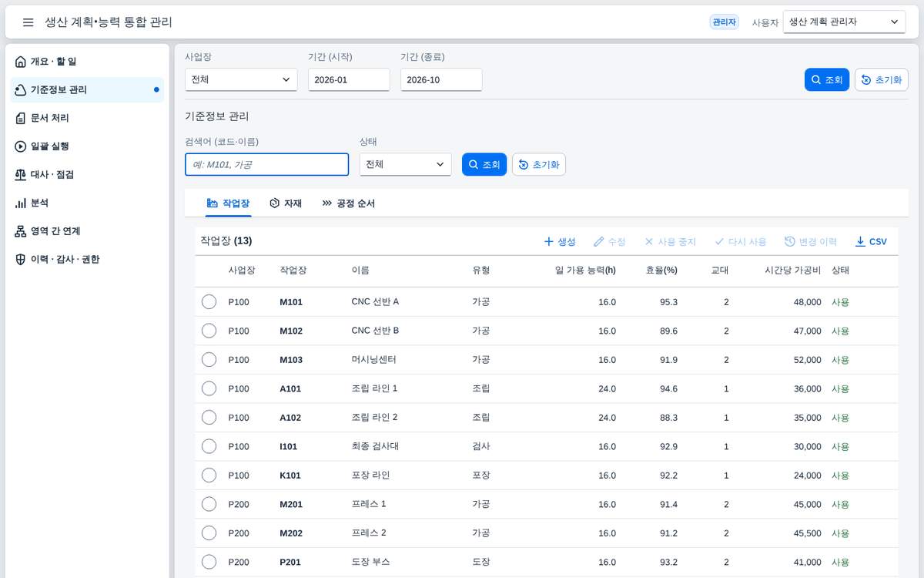Screen dimensions: 924x578
Task: Open 영역 간 연계 in the sidebar
Action: (87, 231)
